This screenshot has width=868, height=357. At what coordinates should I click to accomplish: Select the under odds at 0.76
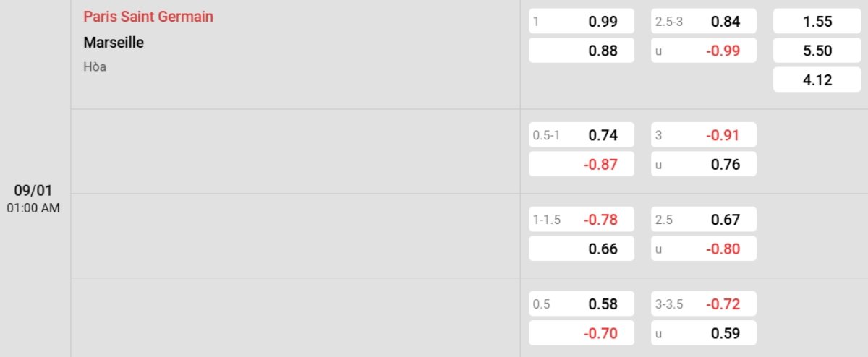pyautogui.click(x=704, y=164)
